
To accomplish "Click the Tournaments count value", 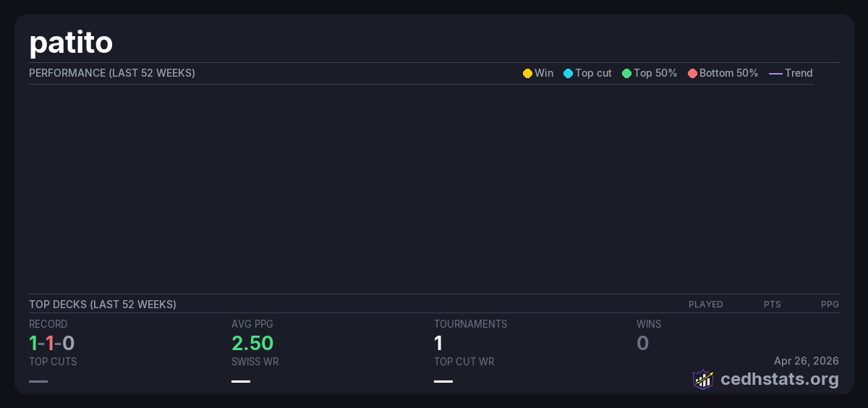I will pyautogui.click(x=438, y=343).
